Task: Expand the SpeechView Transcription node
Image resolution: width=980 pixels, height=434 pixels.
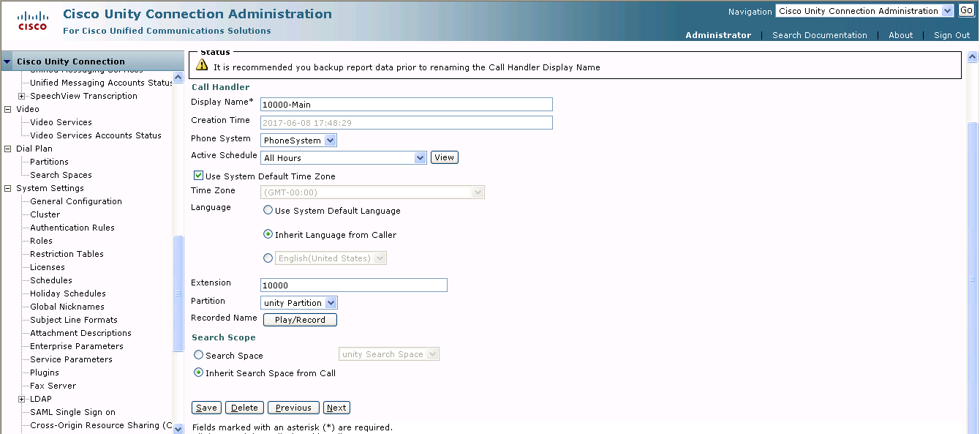Action: tap(22, 96)
